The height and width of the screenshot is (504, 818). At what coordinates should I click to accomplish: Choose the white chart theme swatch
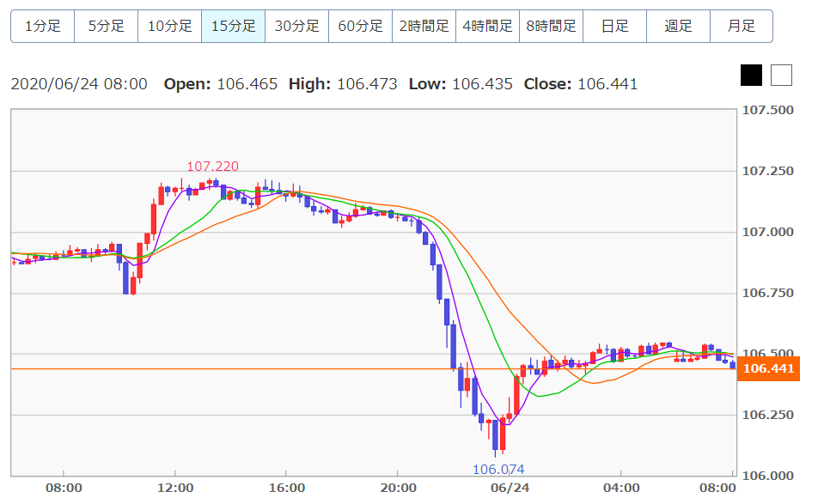782,75
